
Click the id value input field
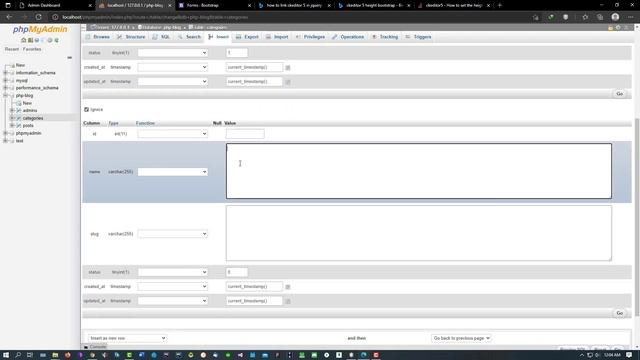click(245, 134)
